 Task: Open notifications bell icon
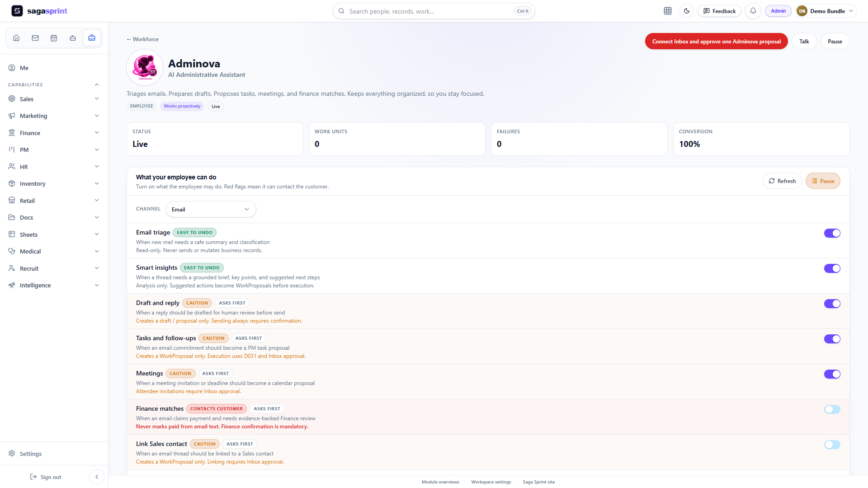[753, 11]
